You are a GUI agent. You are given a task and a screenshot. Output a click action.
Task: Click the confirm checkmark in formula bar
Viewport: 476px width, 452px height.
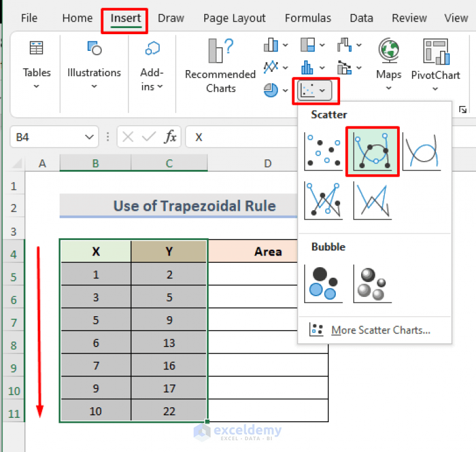click(x=149, y=137)
